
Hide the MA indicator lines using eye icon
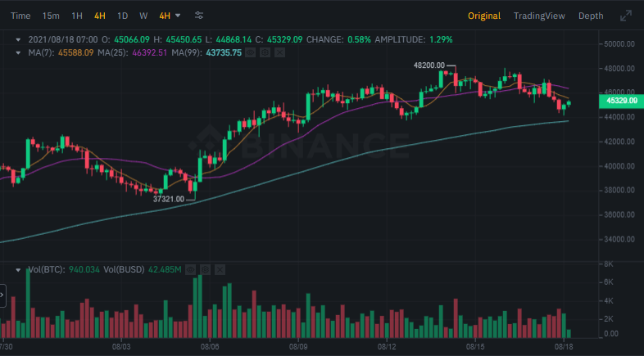coord(252,52)
